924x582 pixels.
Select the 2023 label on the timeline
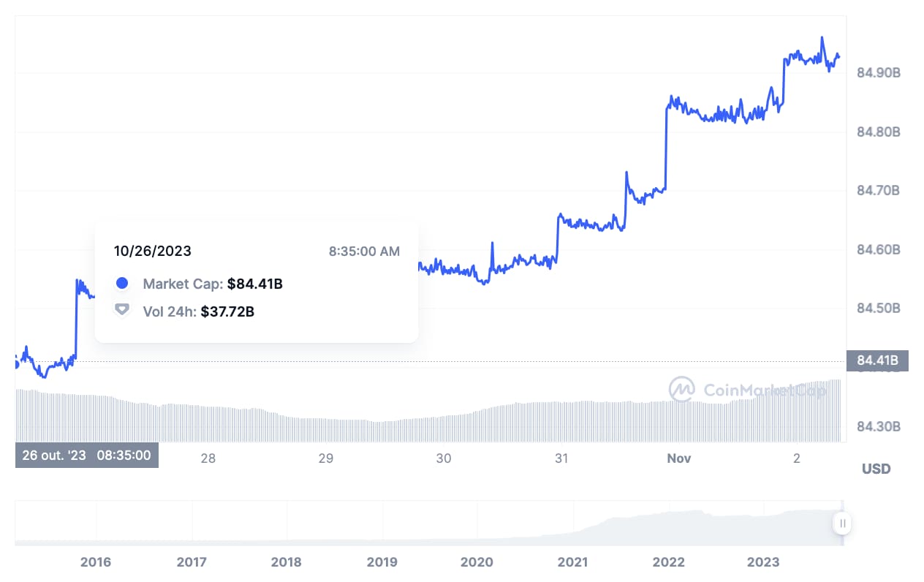pos(764,562)
